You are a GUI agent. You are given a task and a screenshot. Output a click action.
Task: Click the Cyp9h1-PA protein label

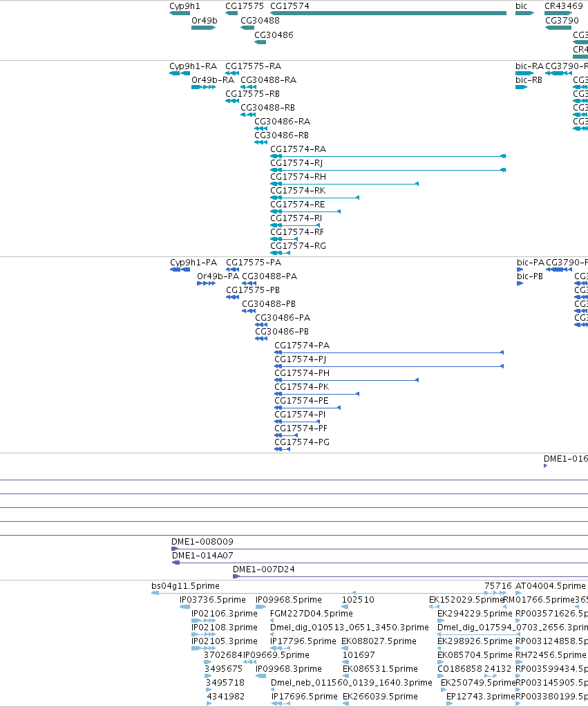pyautogui.click(x=193, y=263)
